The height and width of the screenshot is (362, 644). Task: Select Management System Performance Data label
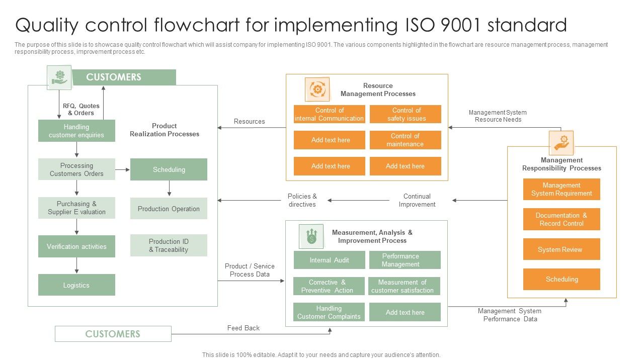tap(510, 315)
